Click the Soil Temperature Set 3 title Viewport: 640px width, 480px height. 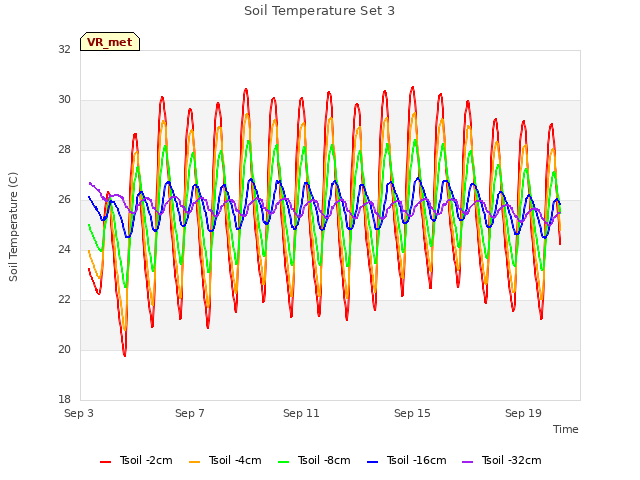pyautogui.click(x=320, y=11)
